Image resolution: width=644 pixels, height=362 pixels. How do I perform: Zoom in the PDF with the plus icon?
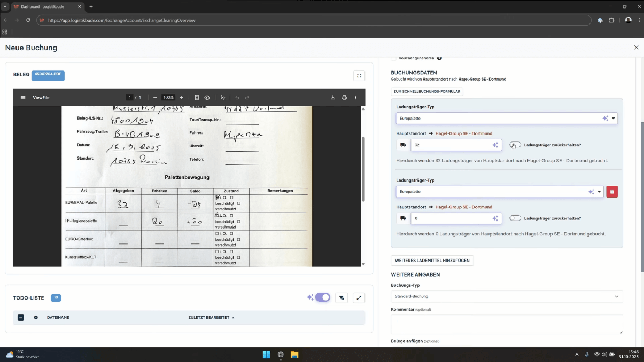pyautogui.click(x=182, y=98)
